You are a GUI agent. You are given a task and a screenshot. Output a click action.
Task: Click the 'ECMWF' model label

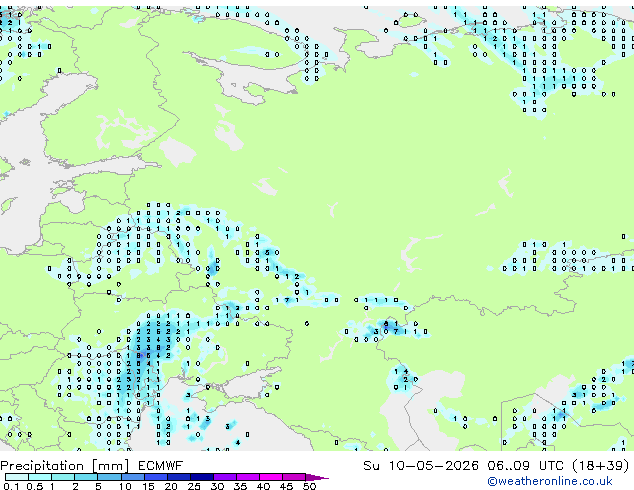[161, 465]
